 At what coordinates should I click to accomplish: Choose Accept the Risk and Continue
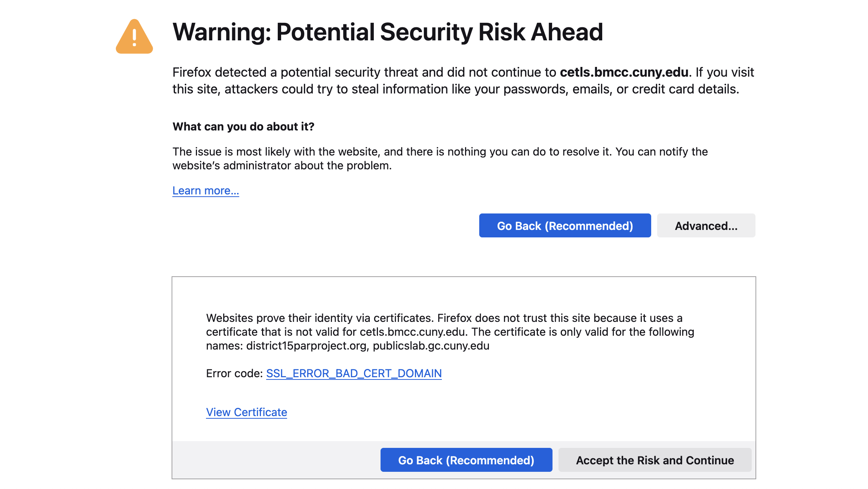[655, 460]
